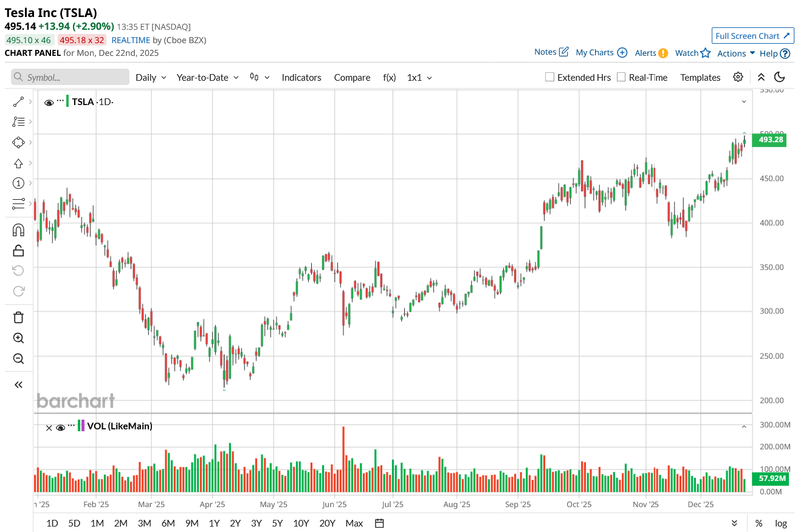This screenshot has height=532, width=795.
Task: Click the double down chevron in bottom bar
Action: [734, 523]
